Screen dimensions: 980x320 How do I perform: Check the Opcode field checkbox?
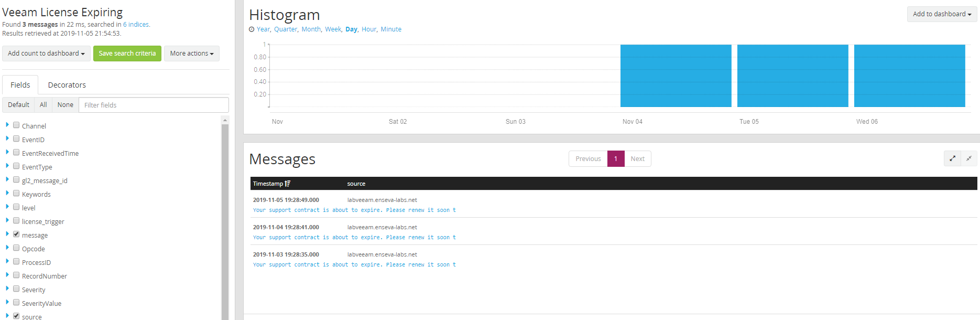point(16,248)
